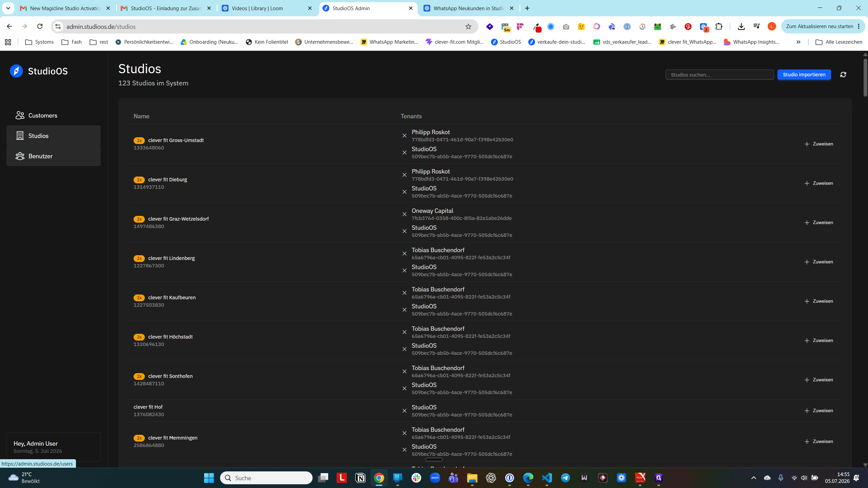Bookmark this page with the star icon
Screen dimensions: 868x488
(468, 26)
